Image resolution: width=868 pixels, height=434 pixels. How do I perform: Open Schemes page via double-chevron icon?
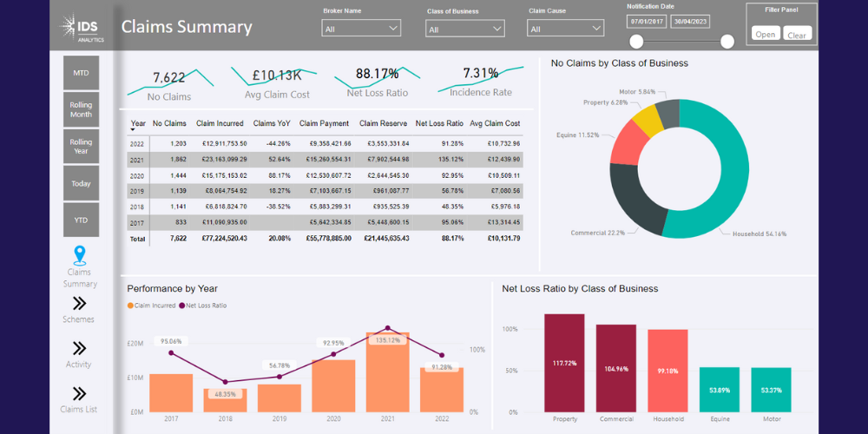click(80, 303)
